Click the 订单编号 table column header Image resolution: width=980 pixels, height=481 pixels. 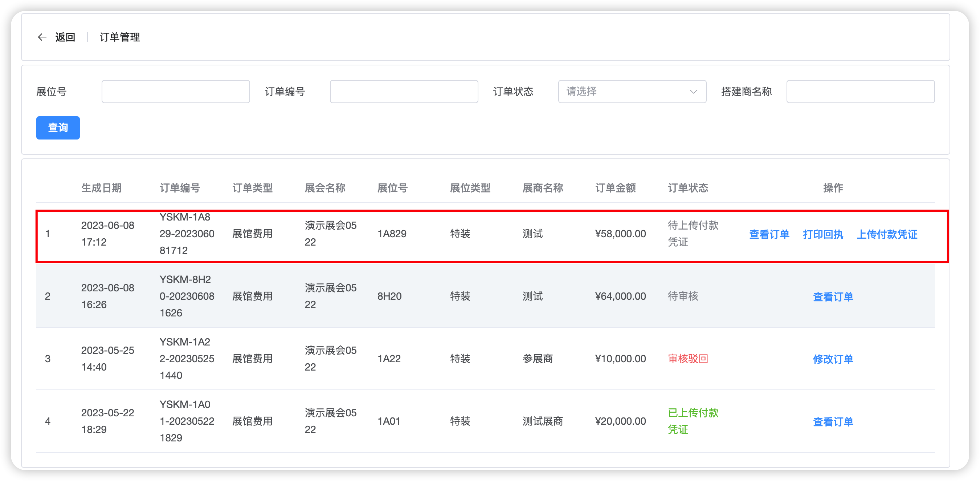click(x=180, y=188)
